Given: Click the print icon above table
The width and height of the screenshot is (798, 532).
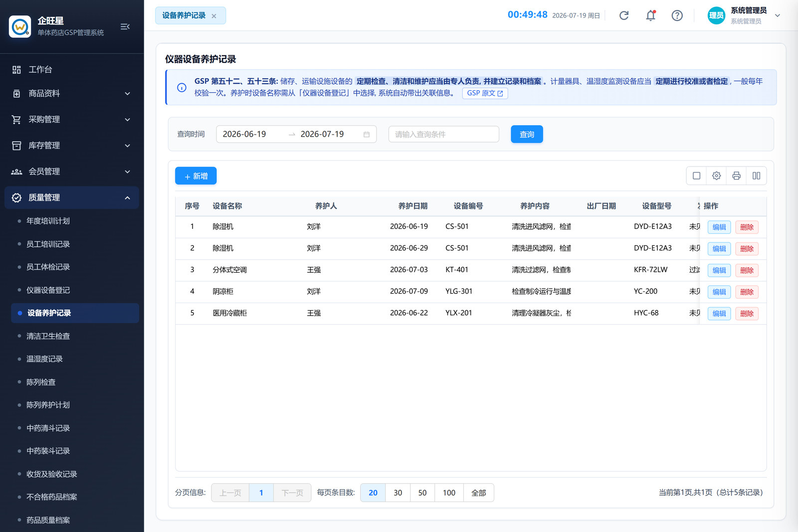Looking at the screenshot, I should pyautogui.click(x=737, y=176).
